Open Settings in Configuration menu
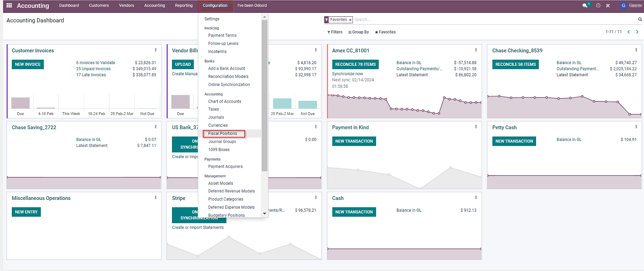The height and width of the screenshot is (271, 644). click(212, 19)
